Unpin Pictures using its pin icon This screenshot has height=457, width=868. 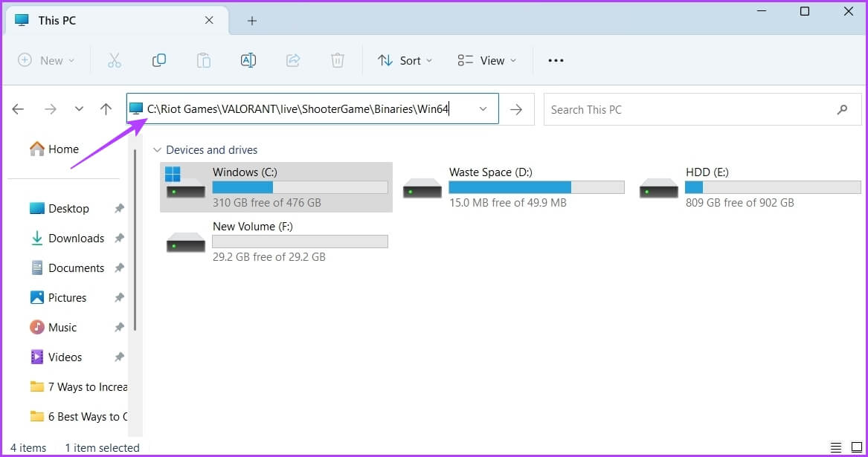click(x=119, y=298)
